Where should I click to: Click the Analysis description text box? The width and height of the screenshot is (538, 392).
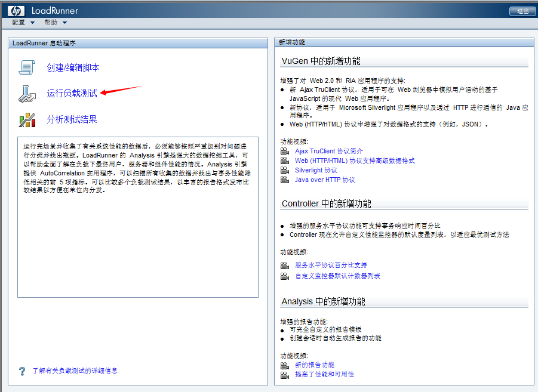tap(138, 217)
